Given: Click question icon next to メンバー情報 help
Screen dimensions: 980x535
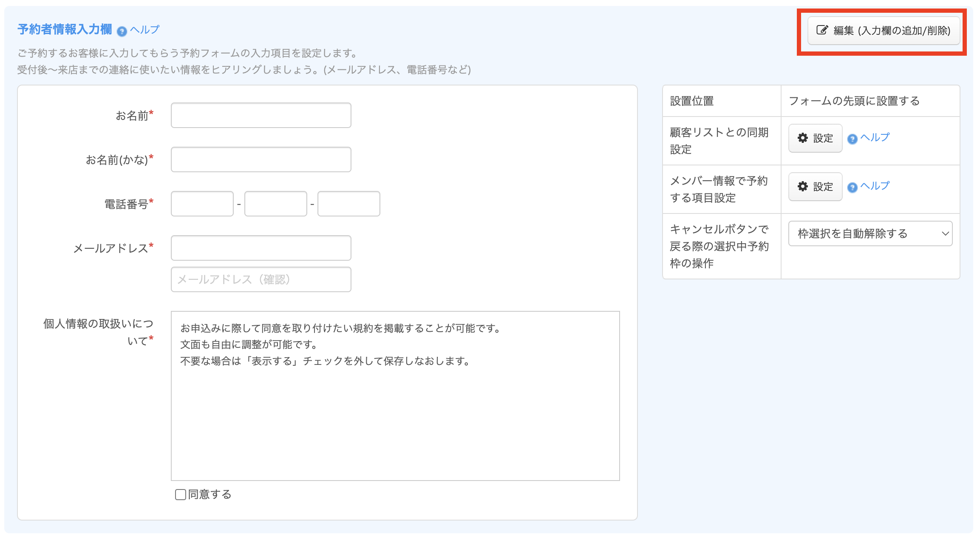Looking at the screenshot, I should [x=852, y=188].
